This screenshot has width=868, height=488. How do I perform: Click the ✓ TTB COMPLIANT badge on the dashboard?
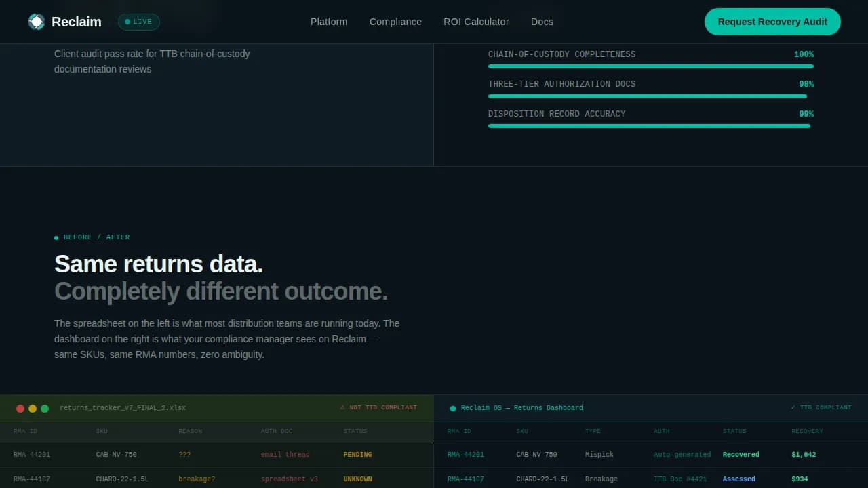[x=821, y=408]
